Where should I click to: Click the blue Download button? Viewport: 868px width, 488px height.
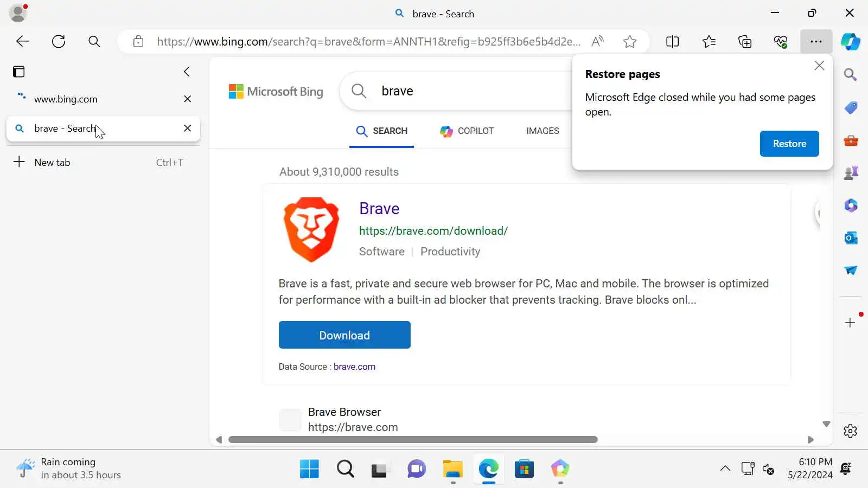(344, 335)
